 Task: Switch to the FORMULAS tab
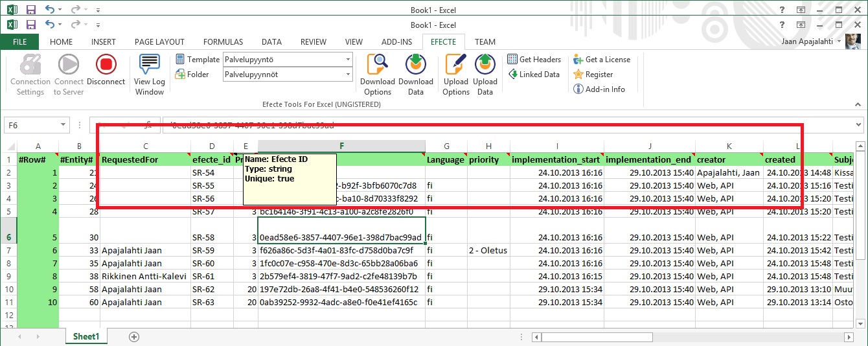[223, 42]
